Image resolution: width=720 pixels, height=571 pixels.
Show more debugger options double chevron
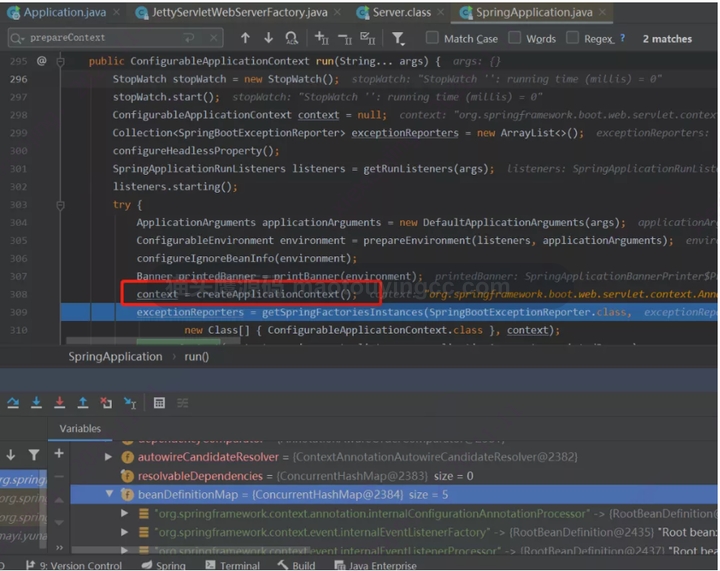(59, 547)
